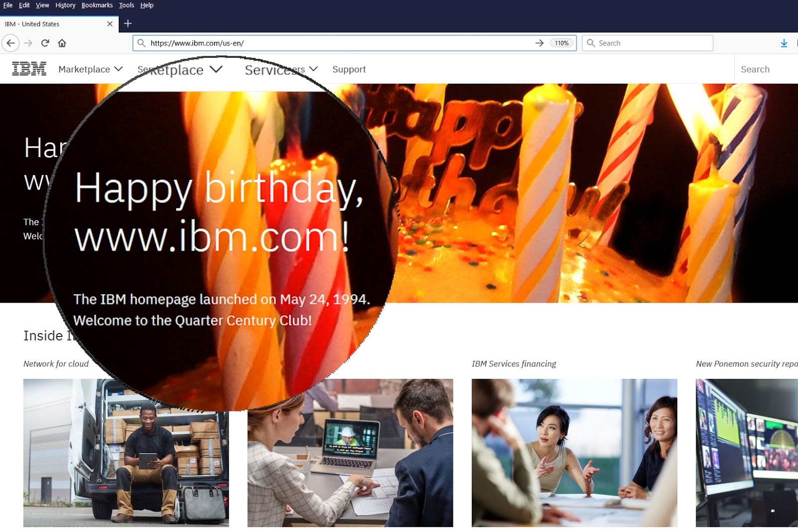Expand the Marketplace navigation dropdown
Viewport: 798px width, 532px height.
90,69
